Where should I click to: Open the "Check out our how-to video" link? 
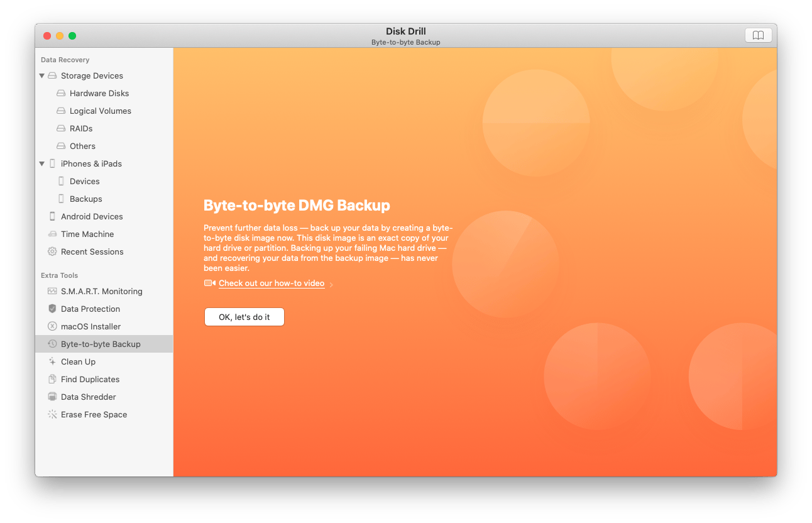272,284
